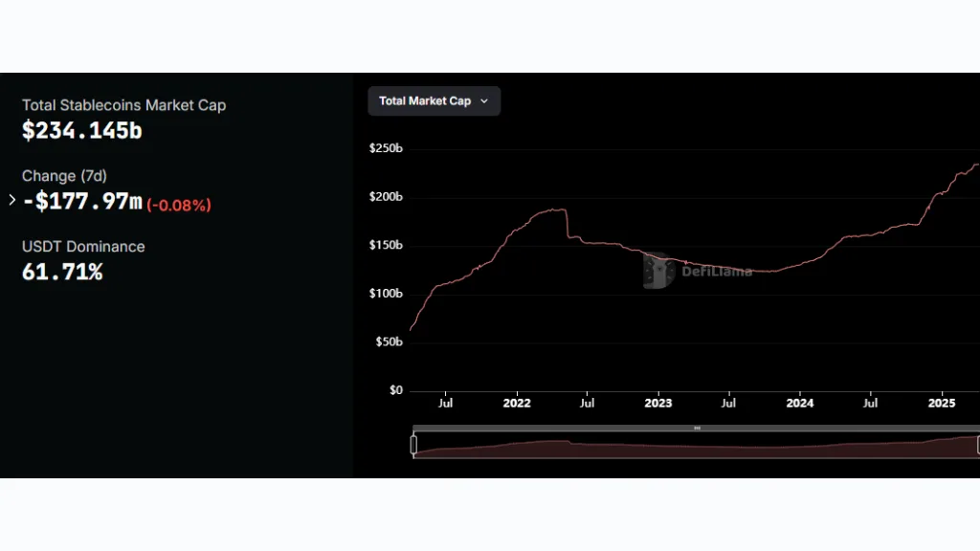
Task: Click the mini overview chart under the timeline
Action: click(697, 447)
